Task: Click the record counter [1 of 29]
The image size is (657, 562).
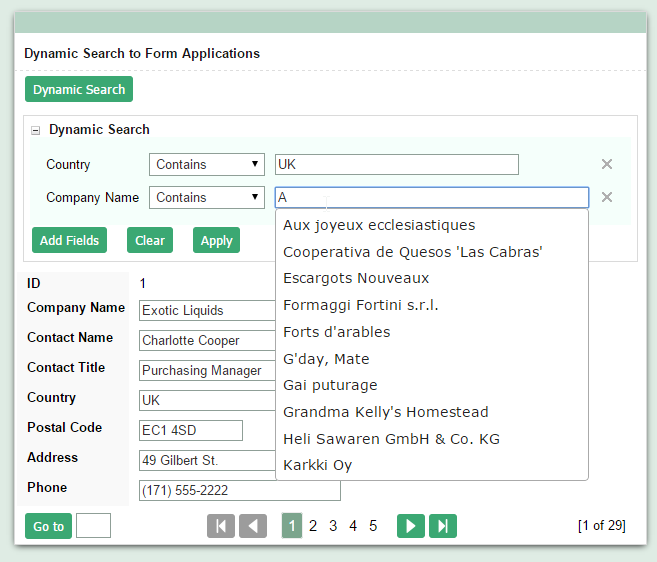Action: tap(601, 526)
